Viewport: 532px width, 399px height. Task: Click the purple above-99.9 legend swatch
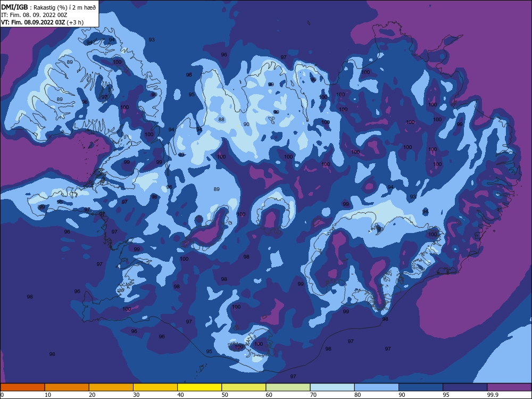[x=509, y=387]
